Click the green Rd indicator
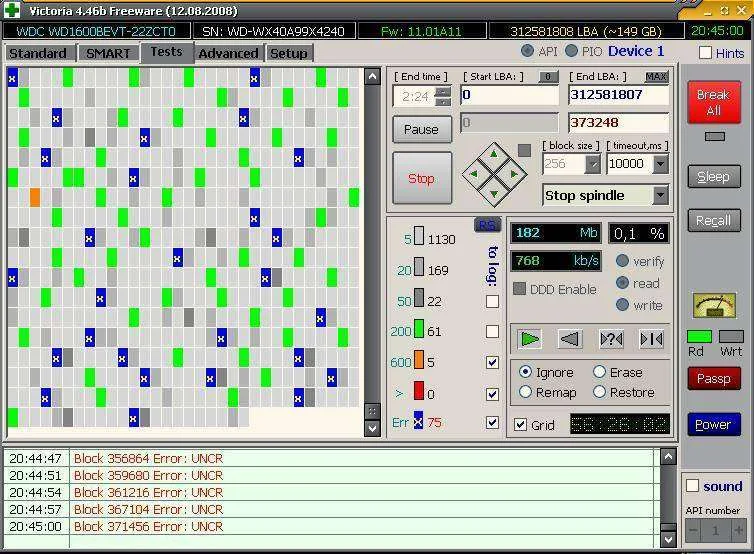The height and width of the screenshot is (554, 754). (699, 336)
